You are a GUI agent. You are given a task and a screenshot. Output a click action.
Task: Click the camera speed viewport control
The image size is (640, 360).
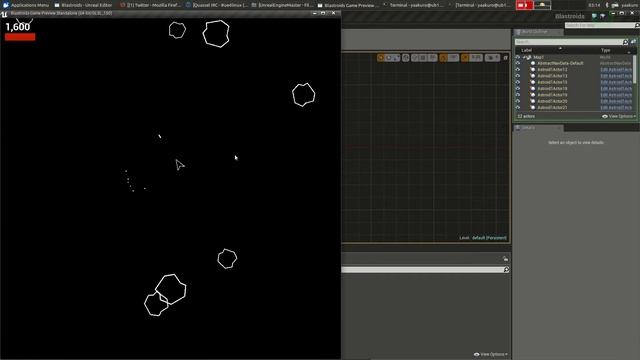click(x=492, y=58)
